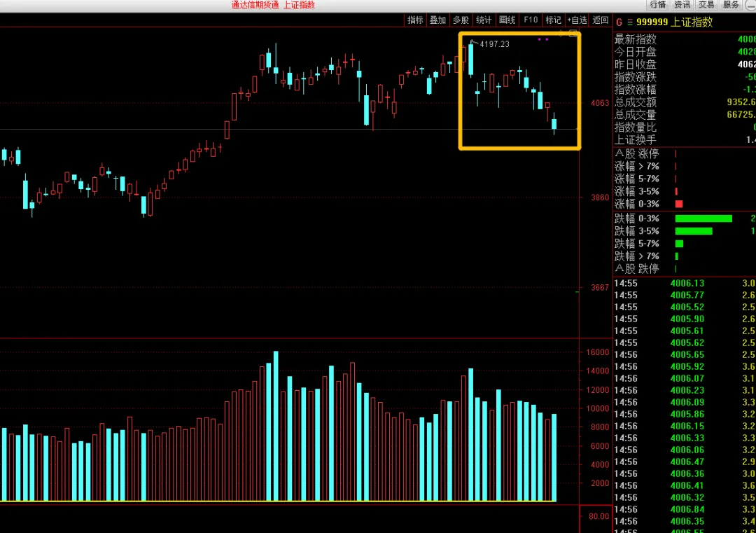
Task: Click the 3667 price axis label
Action: [600, 287]
